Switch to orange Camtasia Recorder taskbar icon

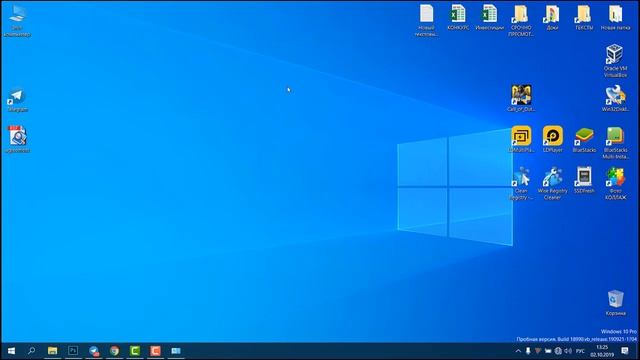pyautogui.click(x=155, y=351)
